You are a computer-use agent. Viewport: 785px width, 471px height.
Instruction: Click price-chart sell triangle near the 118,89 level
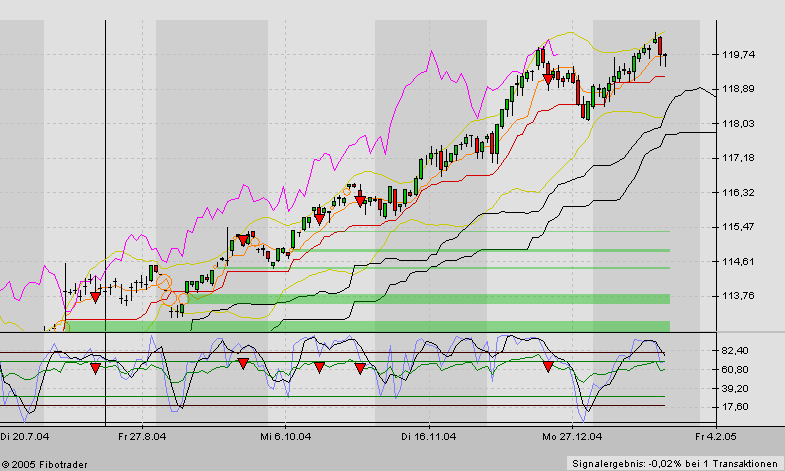tap(548, 79)
